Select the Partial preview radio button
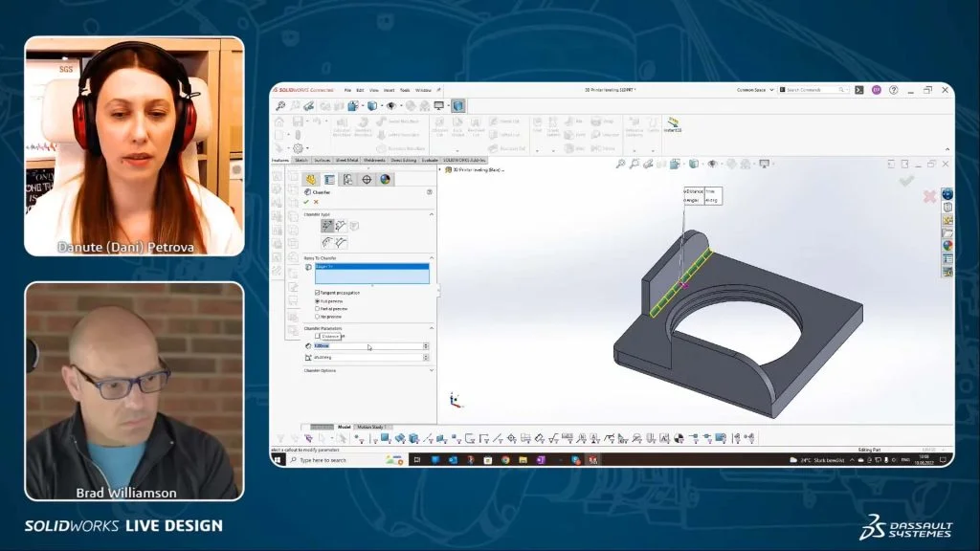This screenshot has width=980, height=551. (x=316, y=310)
